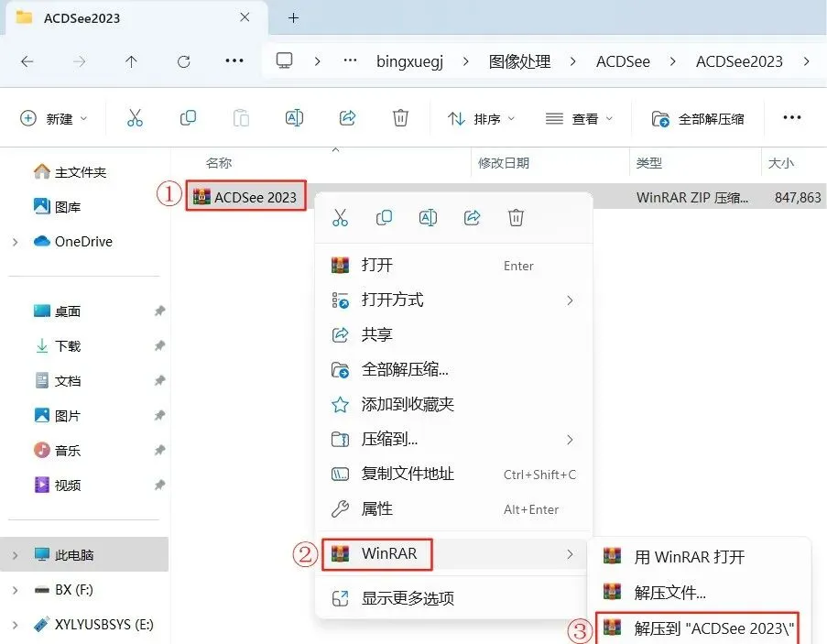The height and width of the screenshot is (644, 827).
Task: Expand the 此电脑 tree node
Action: pyautogui.click(x=16, y=555)
